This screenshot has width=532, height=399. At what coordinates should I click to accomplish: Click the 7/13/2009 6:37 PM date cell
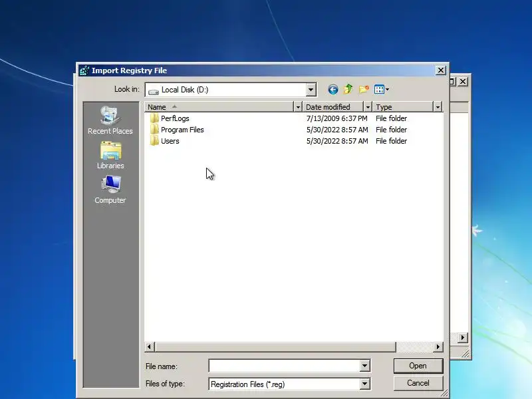point(336,118)
